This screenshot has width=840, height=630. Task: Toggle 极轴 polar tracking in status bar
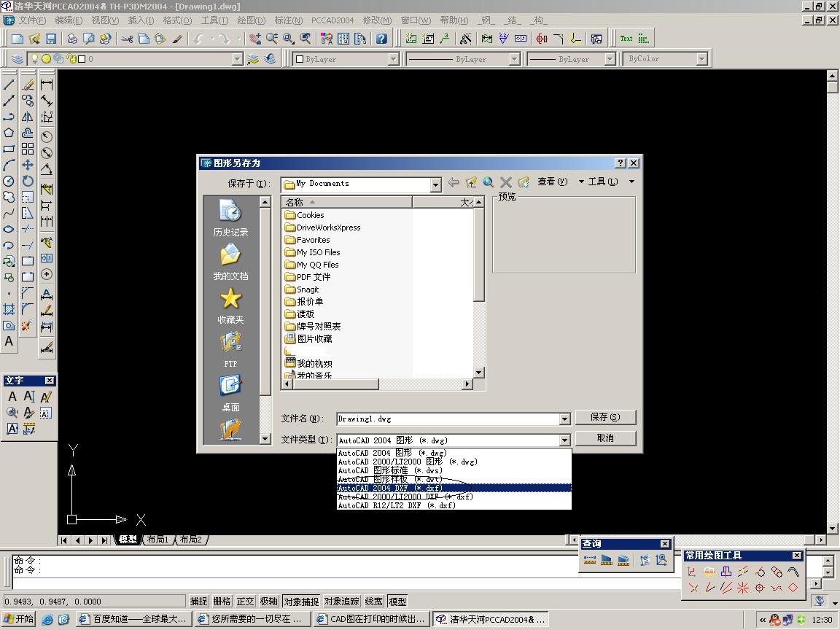click(269, 602)
